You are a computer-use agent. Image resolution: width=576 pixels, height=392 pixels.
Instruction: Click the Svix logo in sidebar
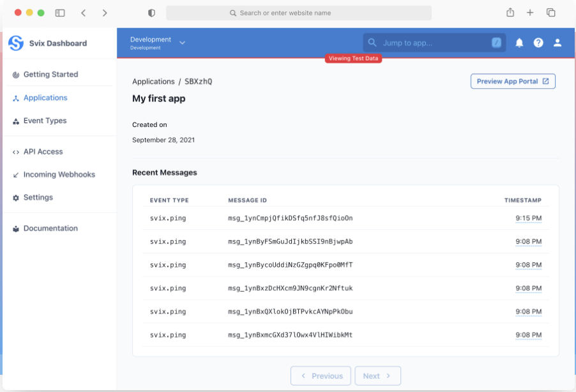point(16,43)
